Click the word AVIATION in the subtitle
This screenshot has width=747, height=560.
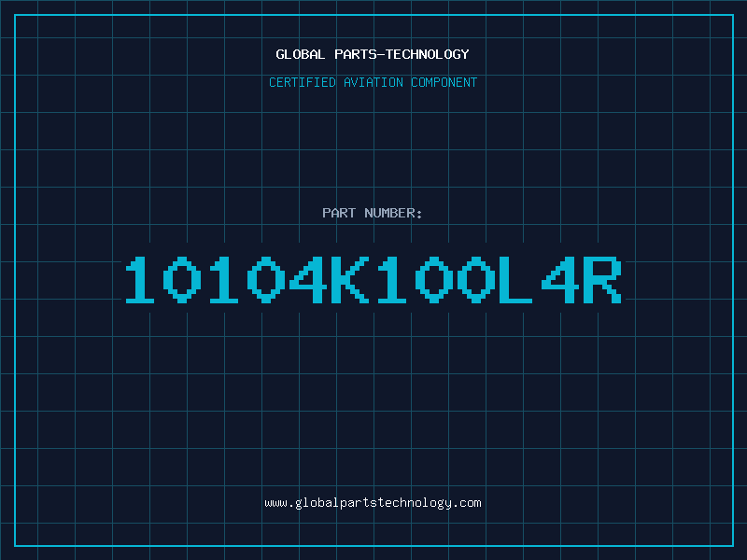pos(373,82)
